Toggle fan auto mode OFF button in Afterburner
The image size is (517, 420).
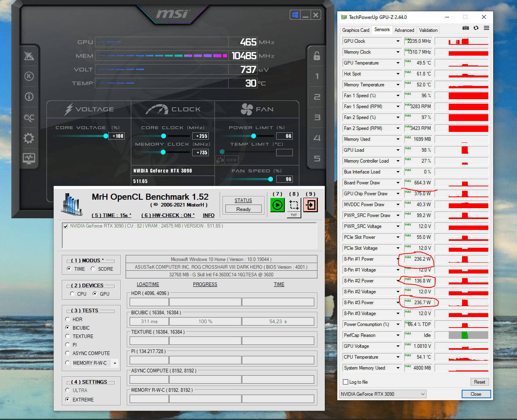point(227,160)
